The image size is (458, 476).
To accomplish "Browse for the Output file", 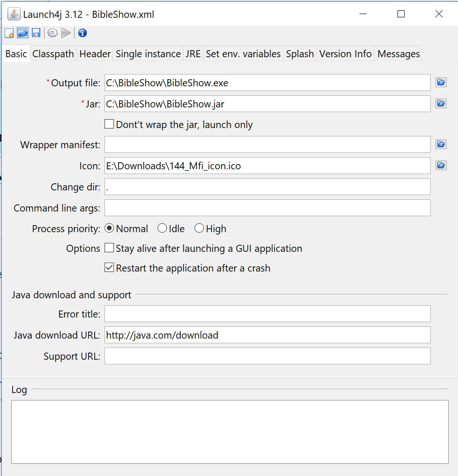I will click(441, 83).
